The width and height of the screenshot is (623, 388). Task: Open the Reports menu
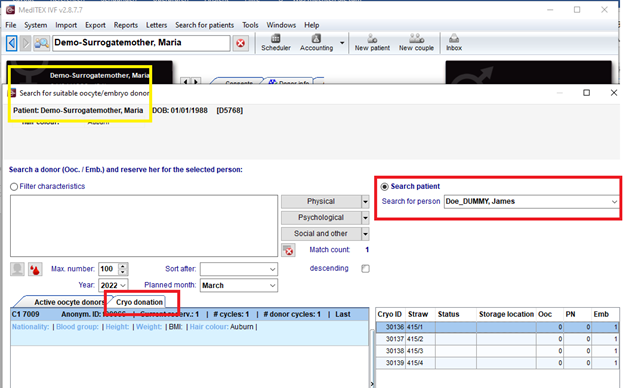coord(126,25)
